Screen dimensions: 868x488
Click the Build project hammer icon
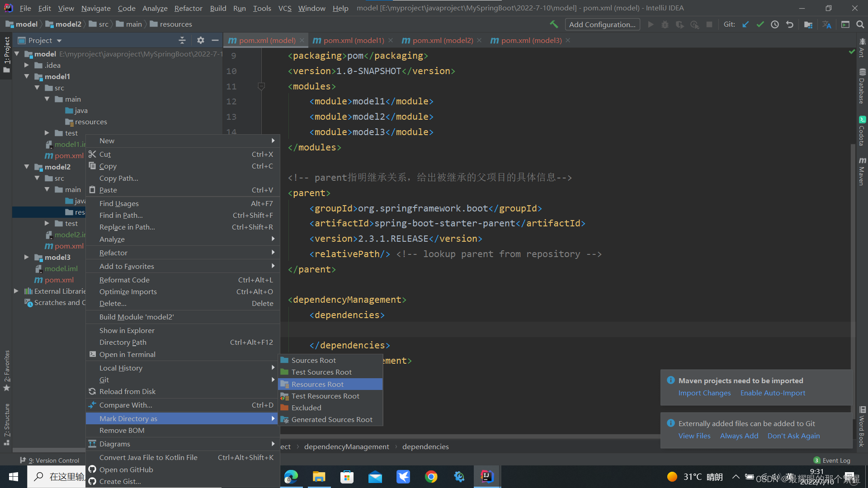point(554,24)
